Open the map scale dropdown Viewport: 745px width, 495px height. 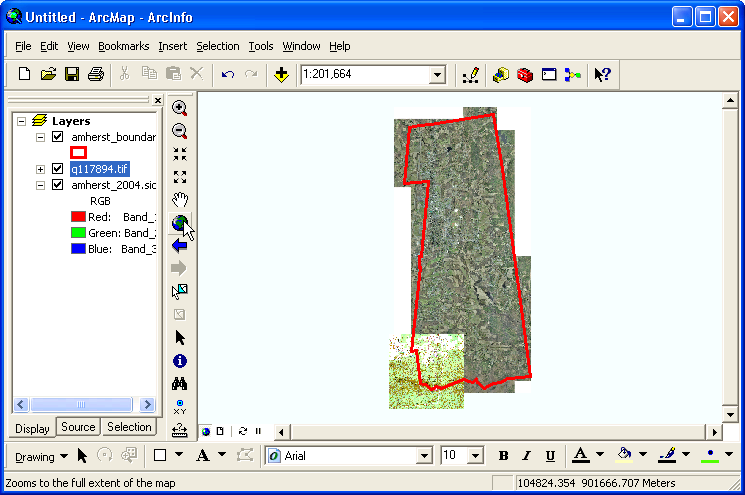tap(437, 75)
